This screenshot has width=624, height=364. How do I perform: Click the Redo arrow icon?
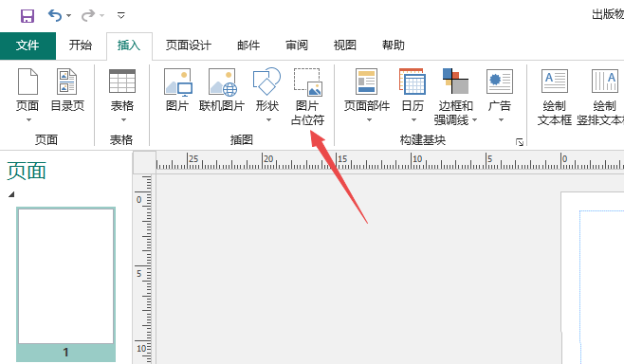(88, 15)
